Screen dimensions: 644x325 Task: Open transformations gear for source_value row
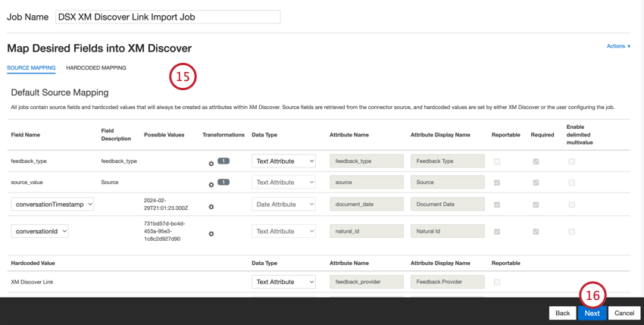[x=211, y=185]
